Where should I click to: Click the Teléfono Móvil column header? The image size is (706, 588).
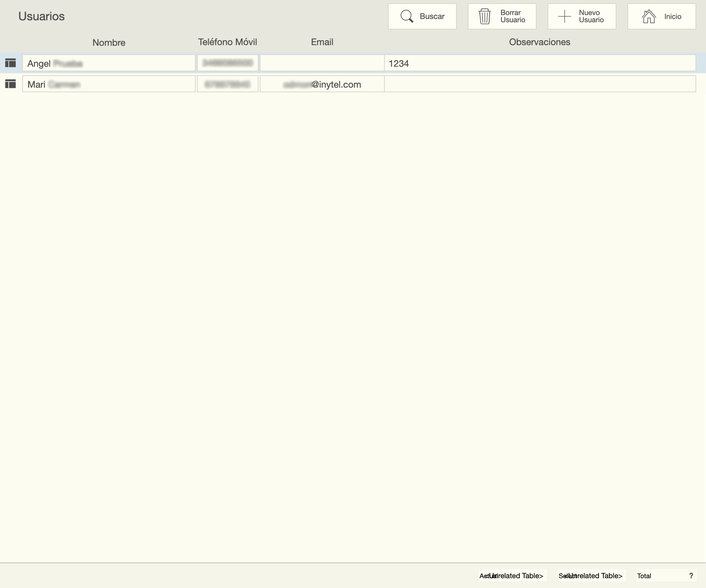[227, 42]
